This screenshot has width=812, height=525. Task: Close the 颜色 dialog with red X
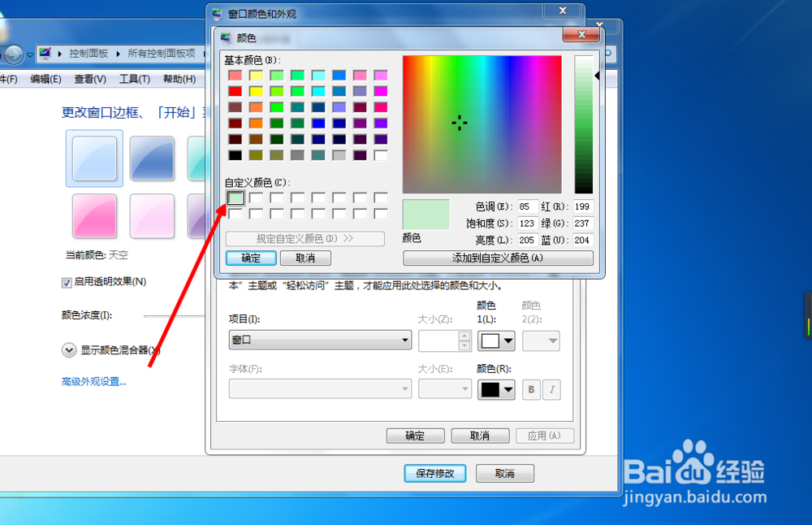point(581,35)
